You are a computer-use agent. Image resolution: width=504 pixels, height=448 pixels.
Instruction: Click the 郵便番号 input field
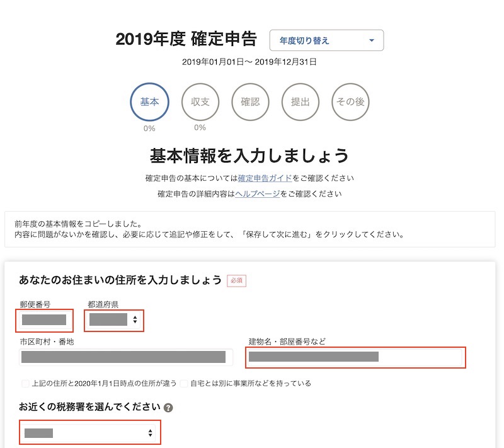pyautogui.click(x=44, y=320)
